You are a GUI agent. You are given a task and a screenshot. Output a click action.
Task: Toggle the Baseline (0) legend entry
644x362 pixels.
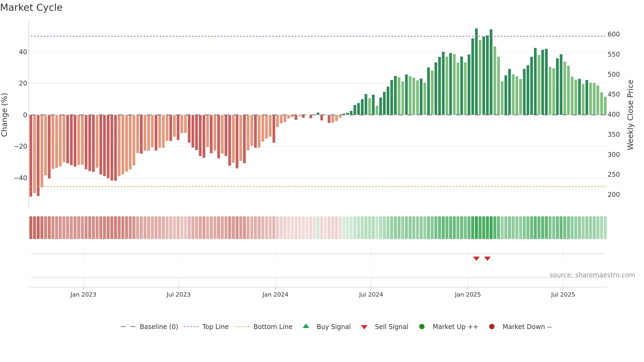point(149,327)
